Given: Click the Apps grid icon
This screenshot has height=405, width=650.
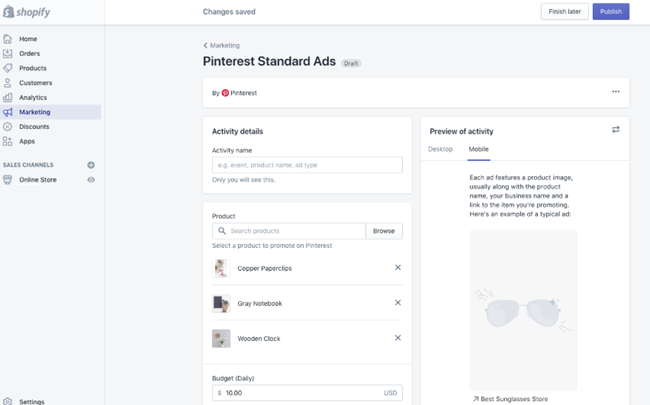Looking at the screenshot, I should [x=8, y=141].
